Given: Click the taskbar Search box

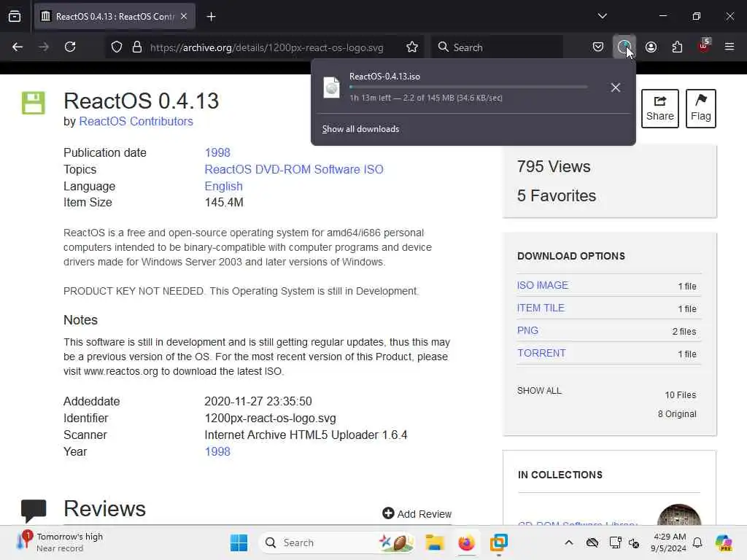Looking at the screenshot, I should click(337, 542).
